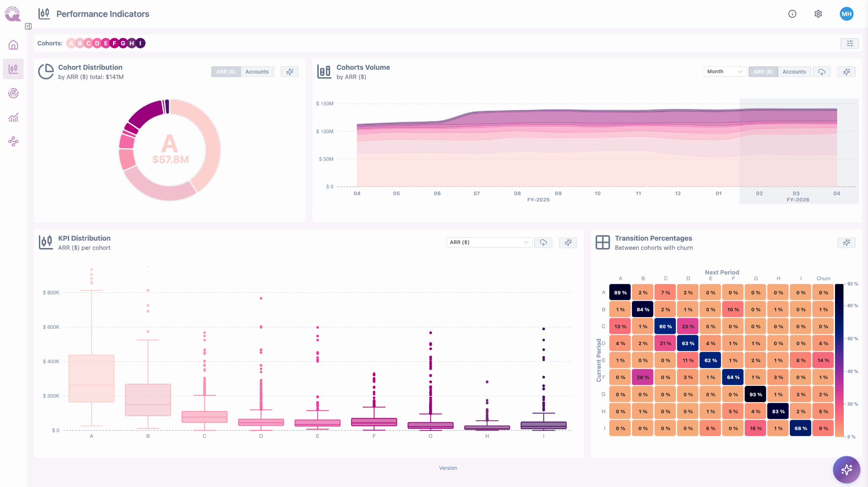The width and height of the screenshot is (868, 487).
Task: Click the $57.8M donut center value
Action: click(x=170, y=159)
